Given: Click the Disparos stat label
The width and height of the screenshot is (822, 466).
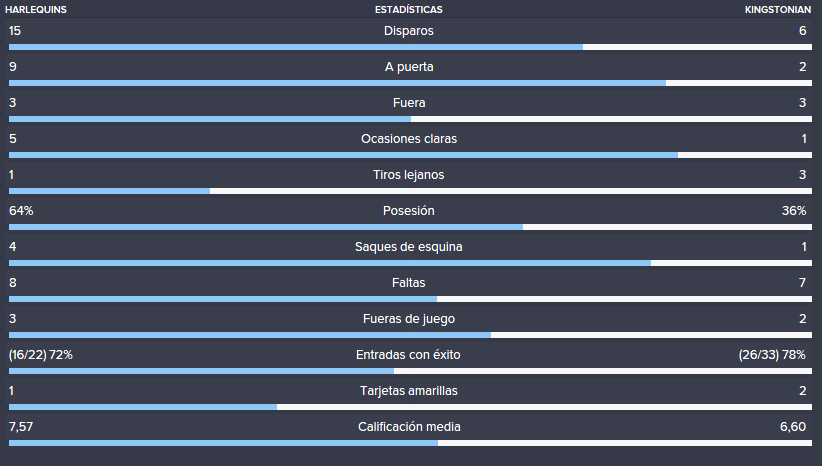Looking at the screenshot, I should pyautogui.click(x=408, y=31).
